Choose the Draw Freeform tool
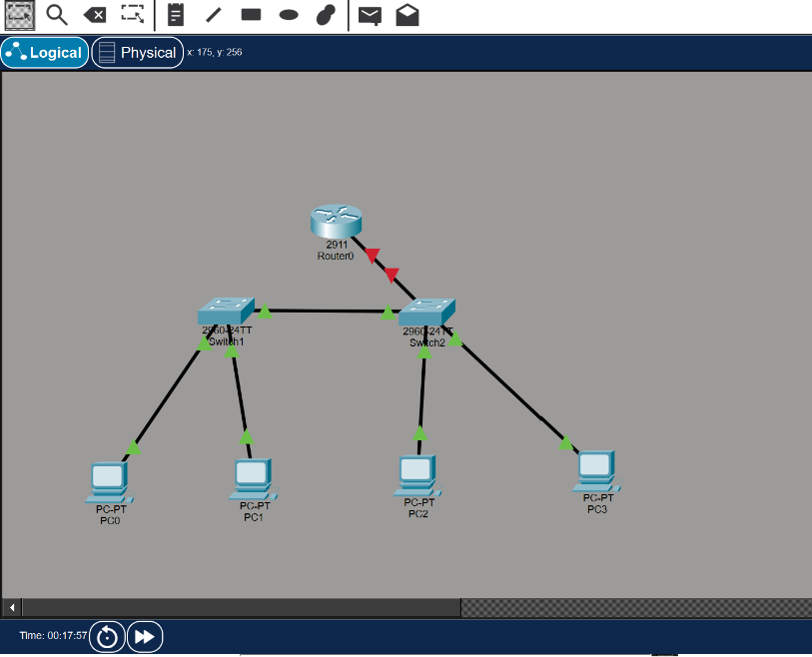This screenshot has width=812, height=657. 326,15
